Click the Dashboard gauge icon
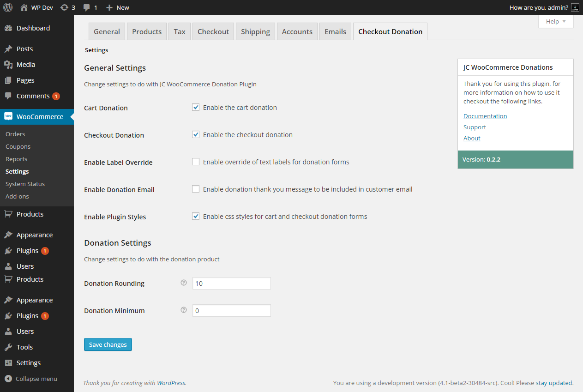The height and width of the screenshot is (392, 583). coord(8,28)
